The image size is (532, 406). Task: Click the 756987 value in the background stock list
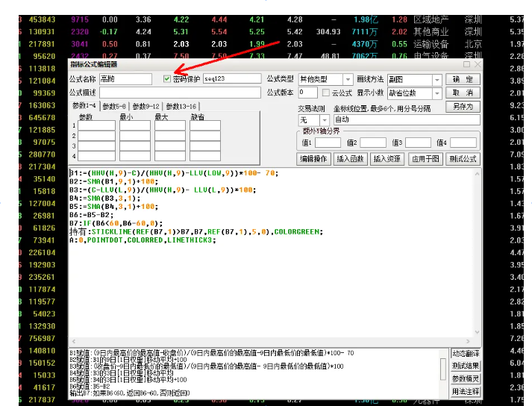pos(42,338)
